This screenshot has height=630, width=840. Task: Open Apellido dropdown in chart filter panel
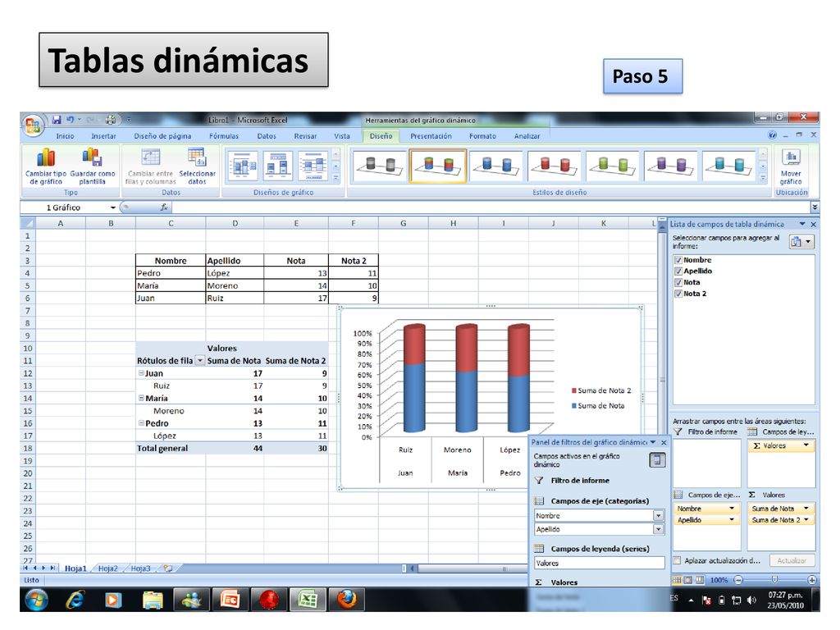[x=659, y=529]
